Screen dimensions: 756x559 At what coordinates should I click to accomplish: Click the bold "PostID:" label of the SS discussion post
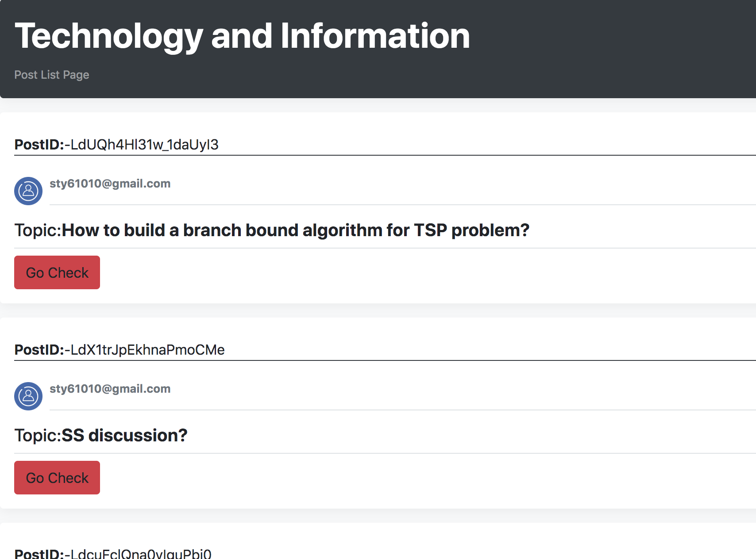(x=39, y=350)
